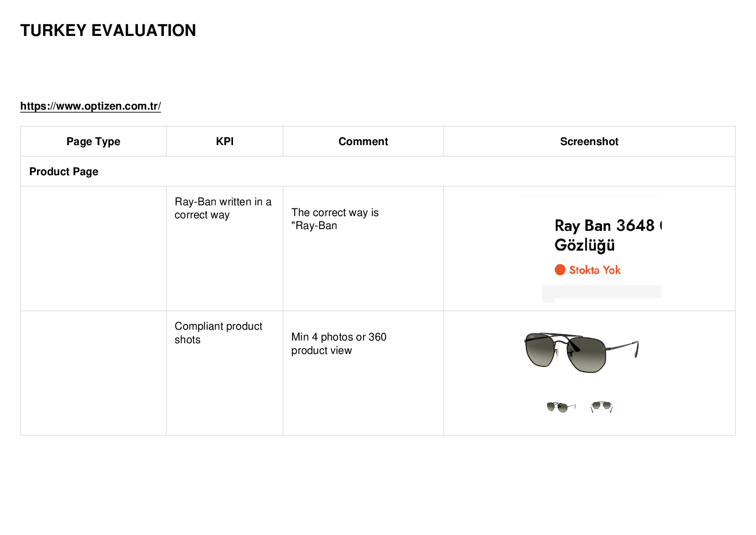This screenshot has height=535, width=756.
Task: Click the Stokta Yok orange text
Action: click(595, 270)
